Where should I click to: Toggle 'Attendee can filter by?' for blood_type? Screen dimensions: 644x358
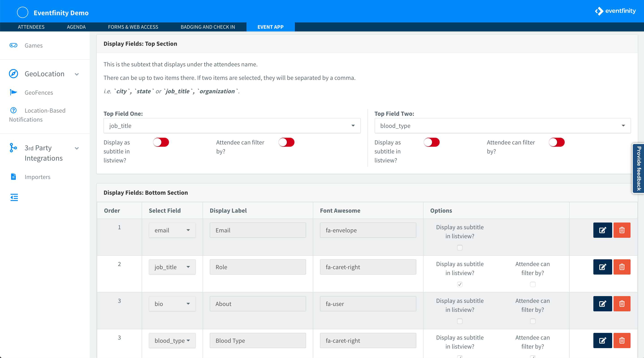click(x=557, y=142)
